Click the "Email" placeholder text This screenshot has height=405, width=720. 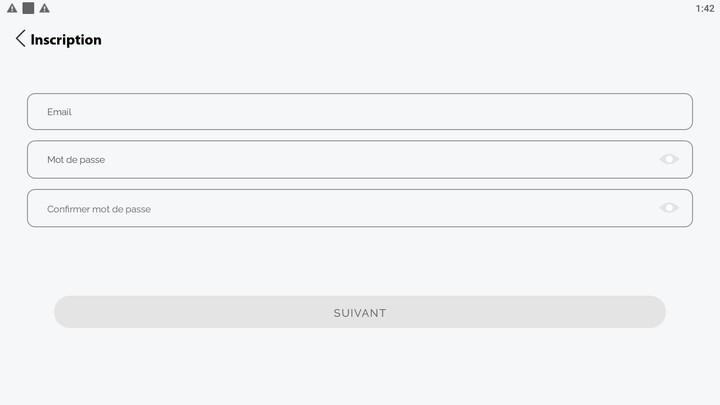coord(59,112)
